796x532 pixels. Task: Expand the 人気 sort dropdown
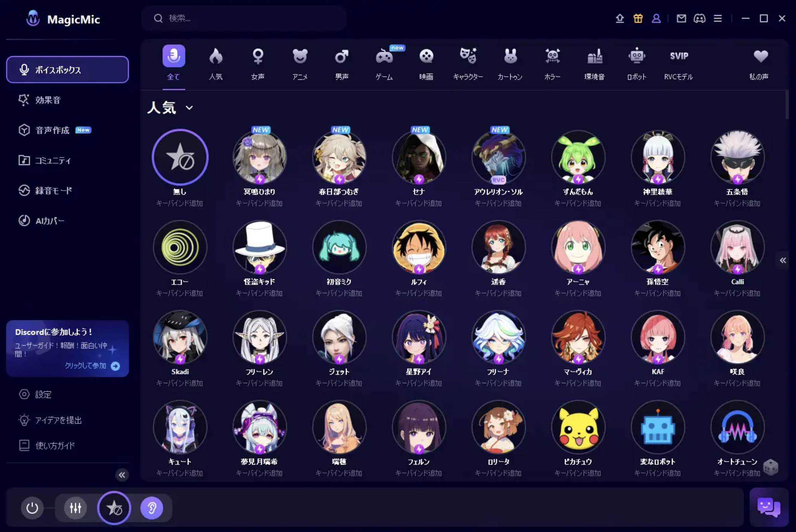click(189, 108)
